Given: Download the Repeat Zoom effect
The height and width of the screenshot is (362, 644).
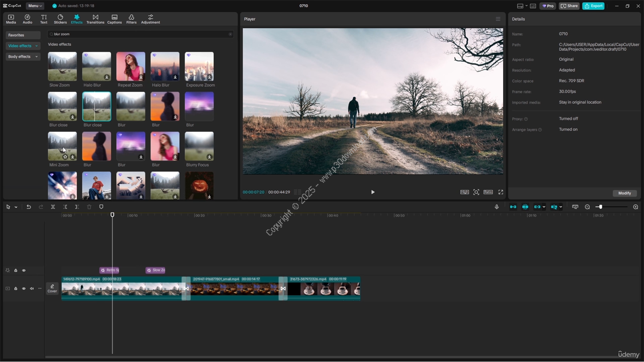Looking at the screenshot, I should click(141, 77).
